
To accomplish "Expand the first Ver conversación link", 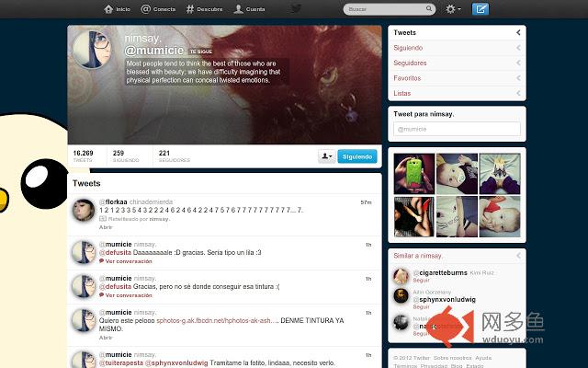I will click(129, 261).
